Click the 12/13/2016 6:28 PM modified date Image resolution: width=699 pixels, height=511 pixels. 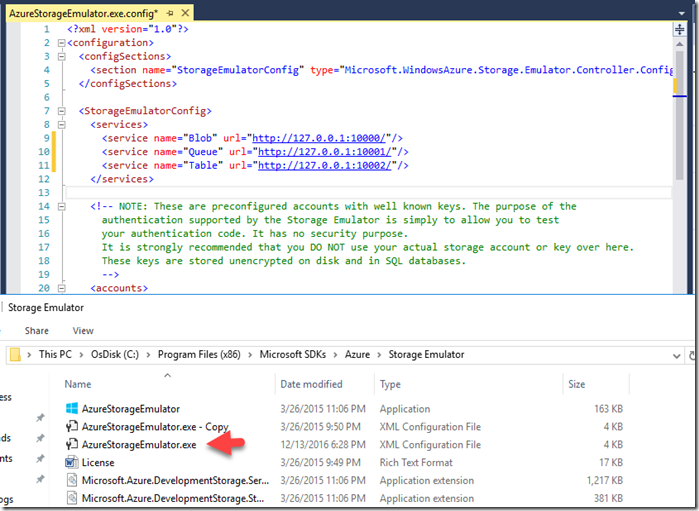click(x=323, y=445)
